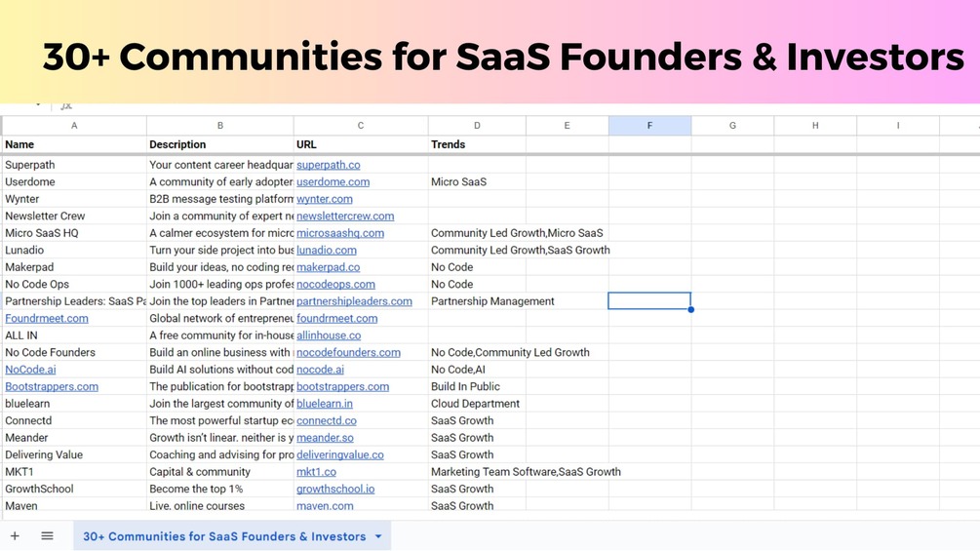Open the nocodeops.com link
This screenshot has width=980, height=551.
point(335,284)
